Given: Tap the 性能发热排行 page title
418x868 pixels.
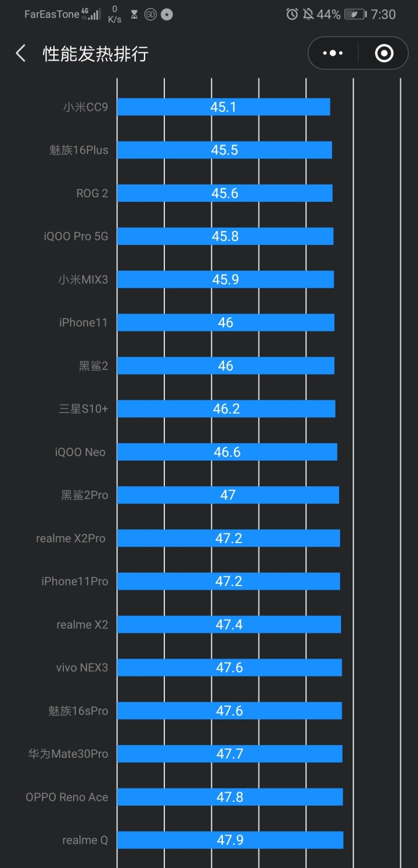Looking at the screenshot, I should click(96, 54).
